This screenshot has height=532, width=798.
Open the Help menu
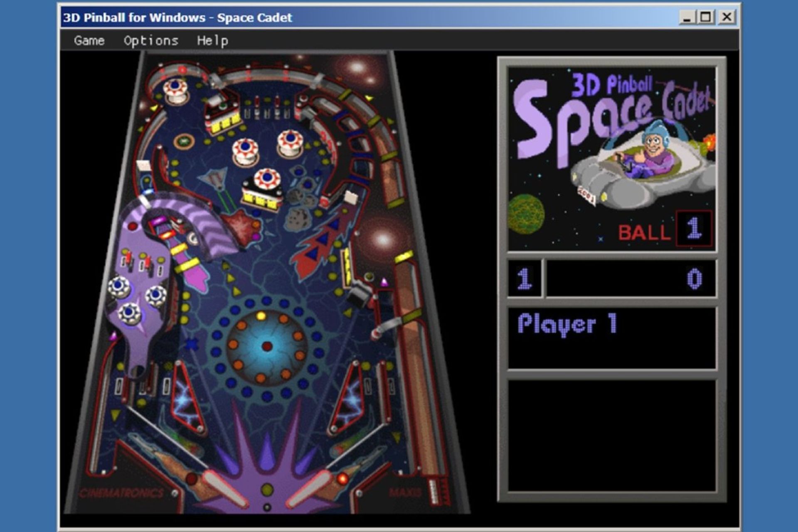pyautogui.click(x=213, y=40)
